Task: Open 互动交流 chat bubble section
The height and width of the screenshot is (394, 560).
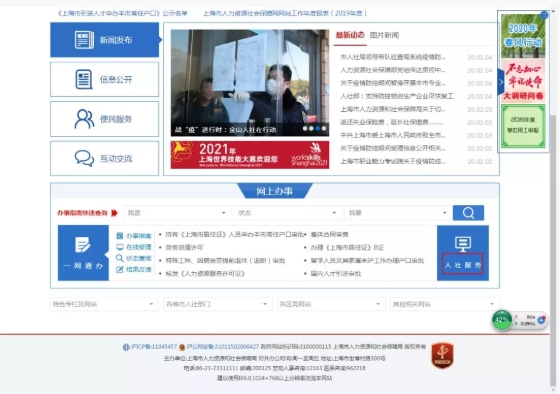Action: coord(105,158)
